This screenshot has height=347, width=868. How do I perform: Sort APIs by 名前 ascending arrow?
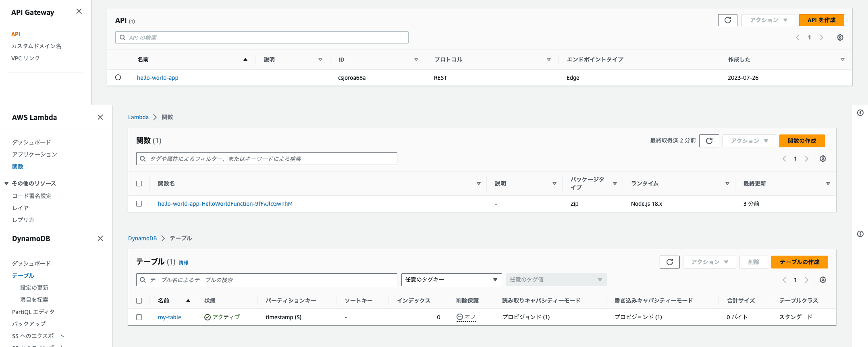(x=245, y=60)
